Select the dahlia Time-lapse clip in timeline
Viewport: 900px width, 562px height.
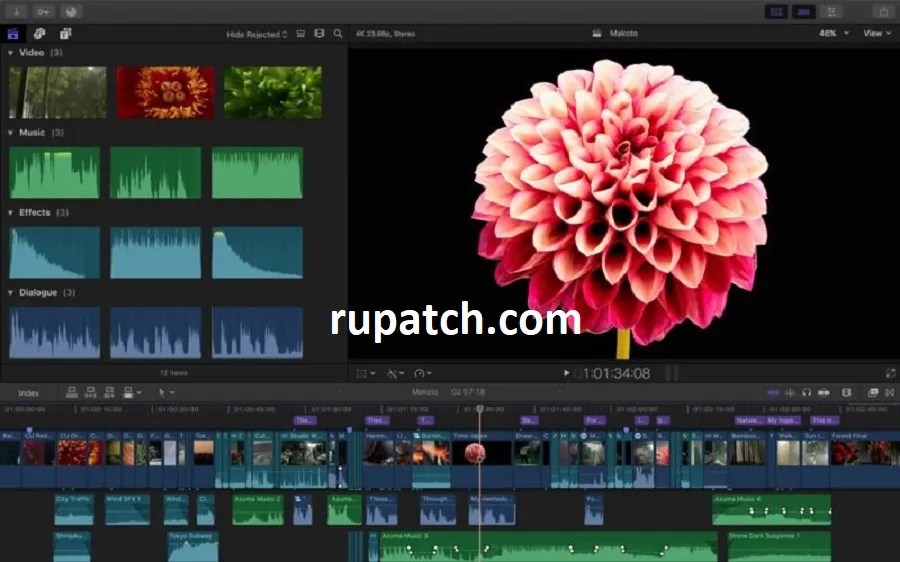click(x=481, y=459)
